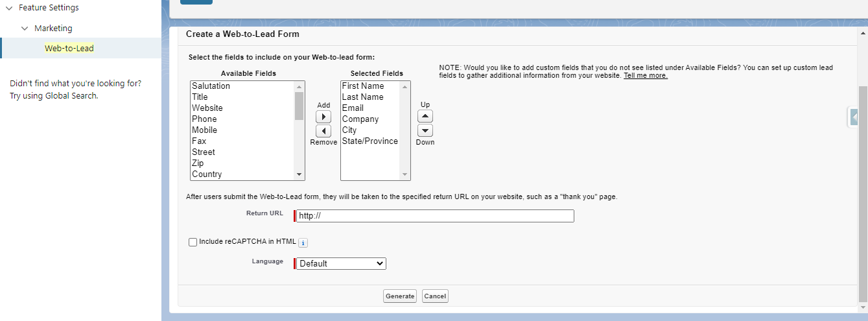The image size is (868, 321).
Task: Click the Generate button
Action: (400, 296)
